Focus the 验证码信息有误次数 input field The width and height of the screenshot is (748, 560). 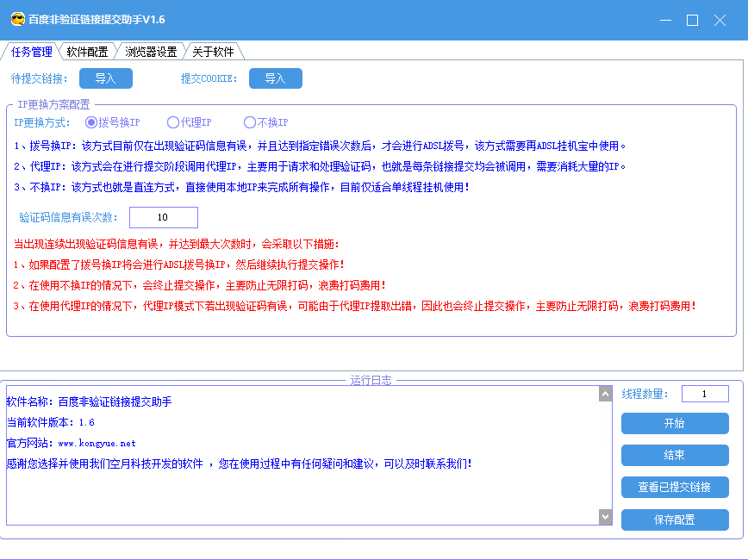164,217
